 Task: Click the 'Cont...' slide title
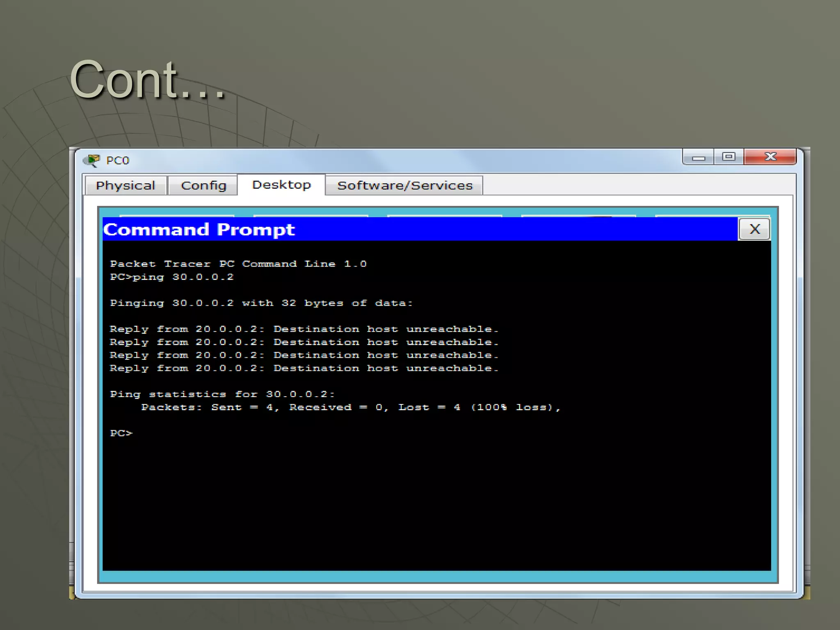tap(147, 80)
